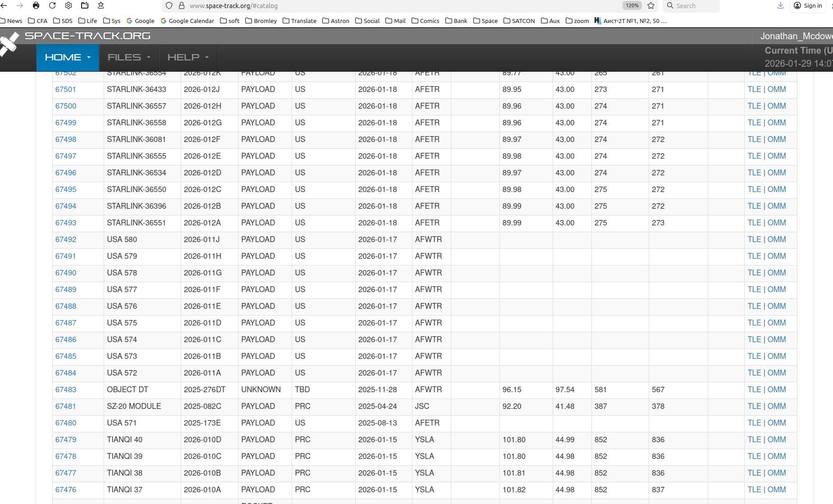Click the browser Sign in button
This screenshot has height=504, width=833.
tap(808, 5)
